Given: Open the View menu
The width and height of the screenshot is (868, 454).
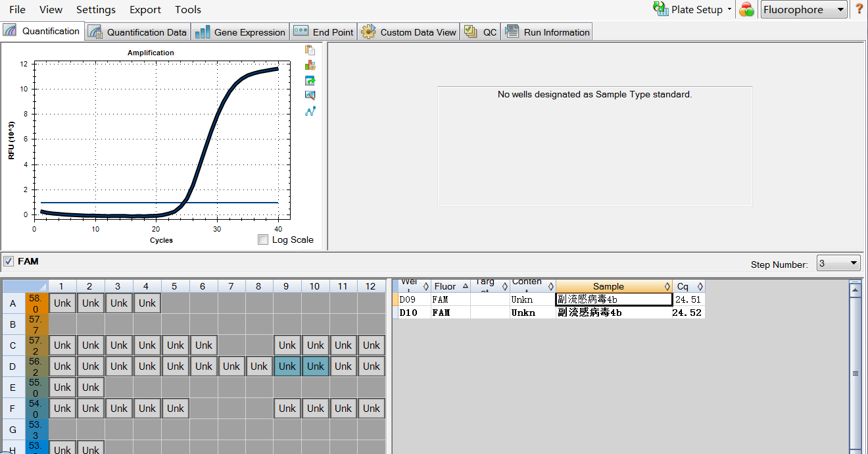Looking at the screenshot, I should click(x=51, y=9).
